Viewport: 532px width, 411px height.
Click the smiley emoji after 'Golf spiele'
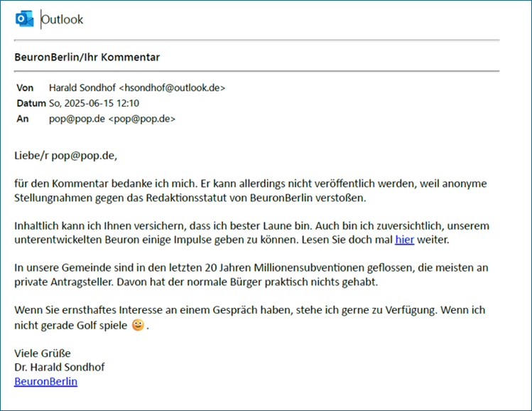click(x=138, y=325)
